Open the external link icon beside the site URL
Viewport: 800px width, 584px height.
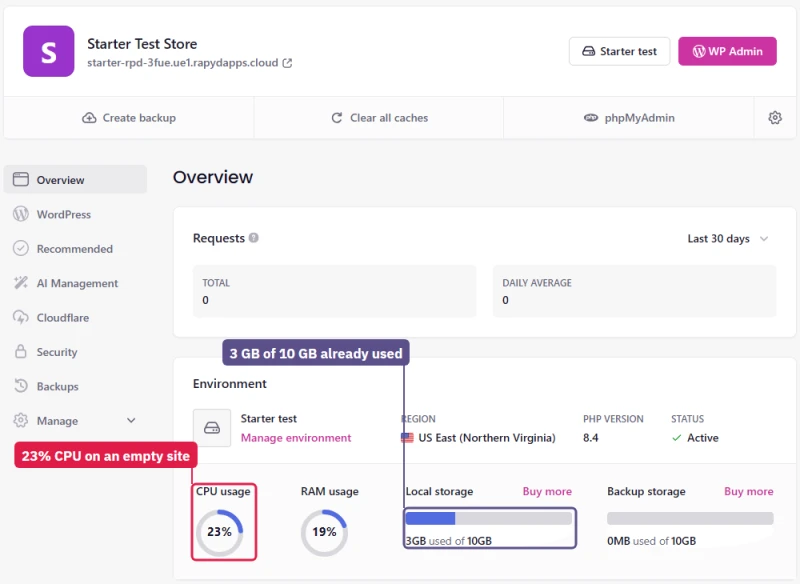288,63
